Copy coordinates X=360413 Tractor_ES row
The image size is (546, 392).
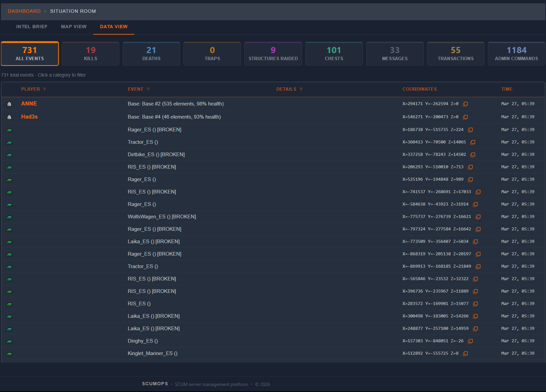(473, 142)
